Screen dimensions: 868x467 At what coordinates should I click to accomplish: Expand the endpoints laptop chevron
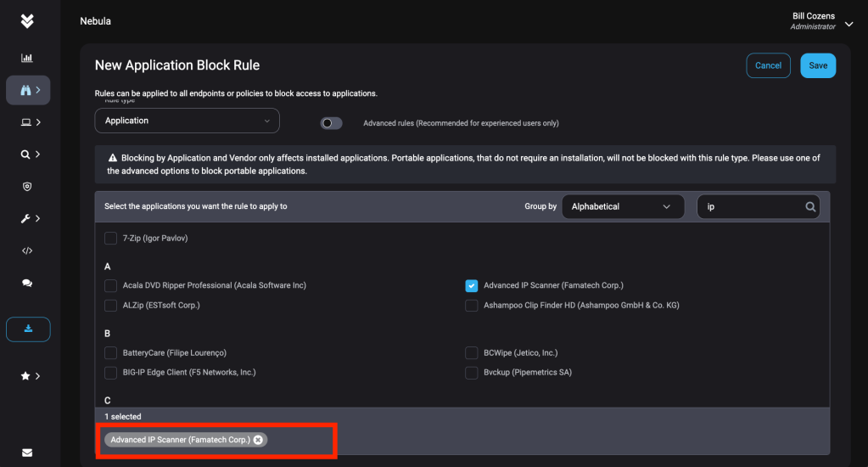[x=38, y=122]
